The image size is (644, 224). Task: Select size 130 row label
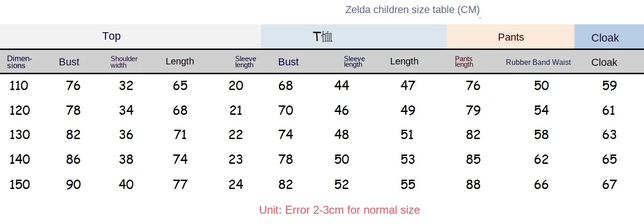(x=20, y=134)
